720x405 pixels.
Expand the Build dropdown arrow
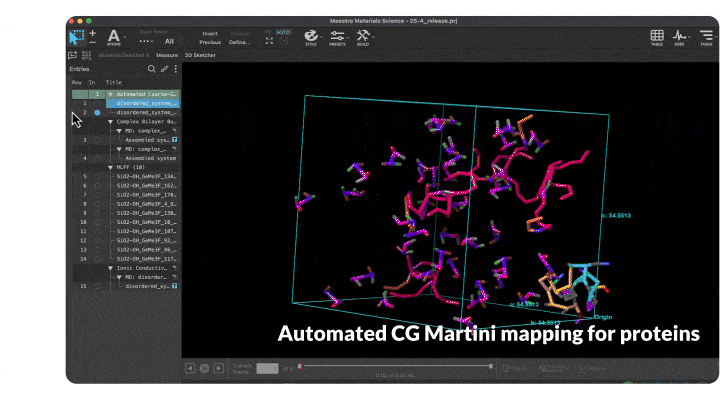coord(373,37)
